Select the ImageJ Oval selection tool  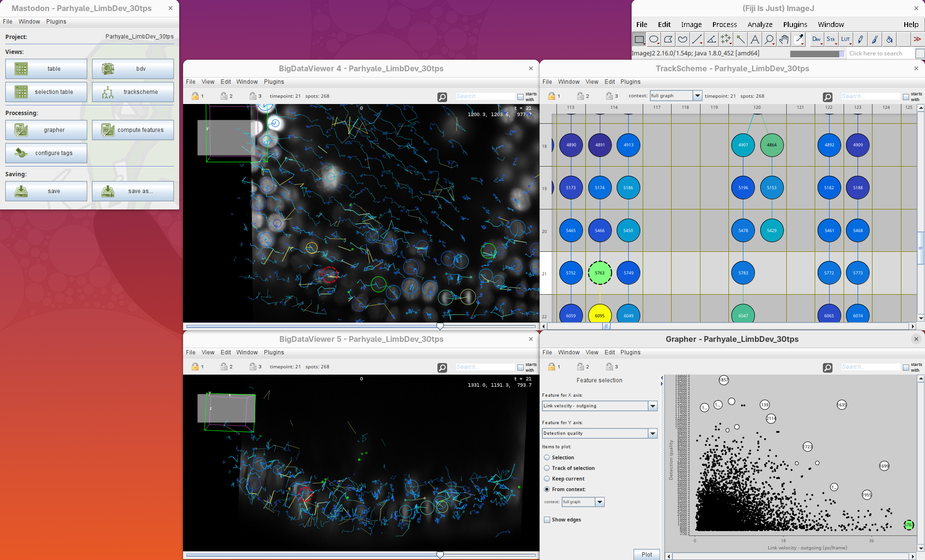click(x=654, y=39)
